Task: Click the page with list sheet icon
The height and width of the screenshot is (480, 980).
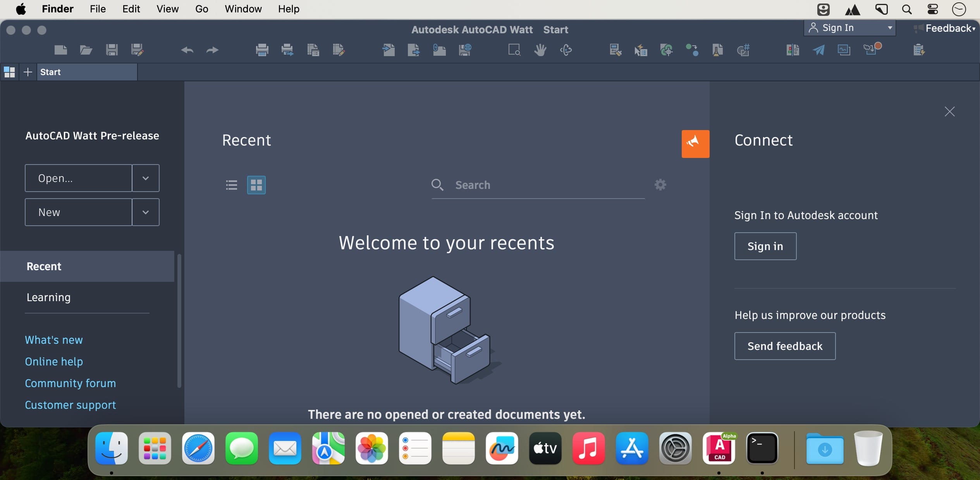Action: click(x=313, y=50)
